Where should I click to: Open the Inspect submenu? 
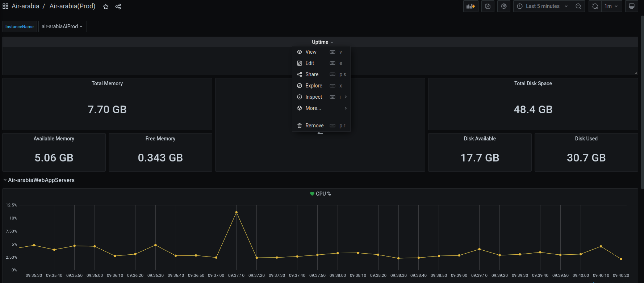pos(314,97)
